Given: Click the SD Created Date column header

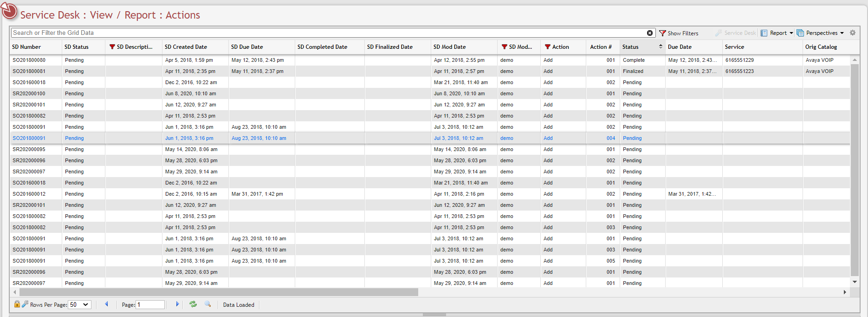Looking at the screenshot, I should tap(186, 47).
